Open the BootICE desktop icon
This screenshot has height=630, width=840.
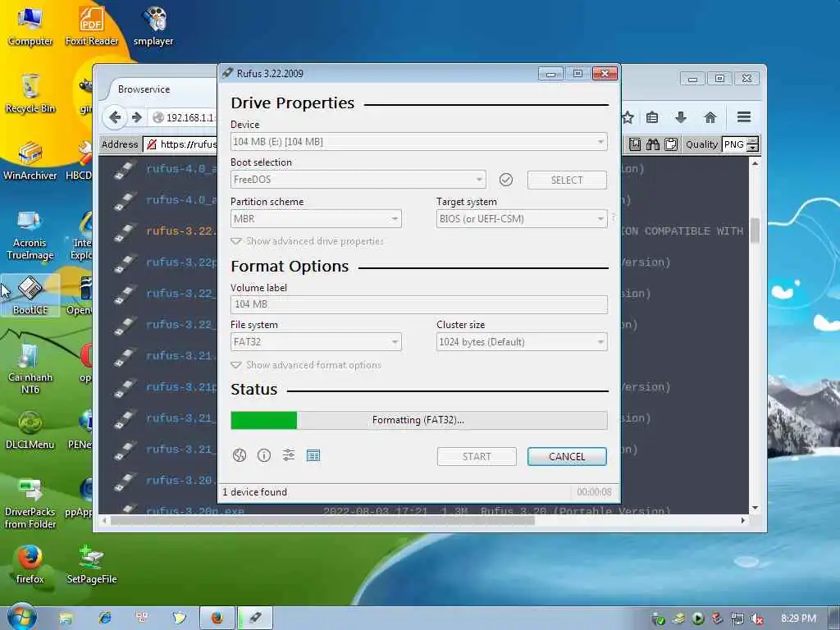click(x=30, y=295)
